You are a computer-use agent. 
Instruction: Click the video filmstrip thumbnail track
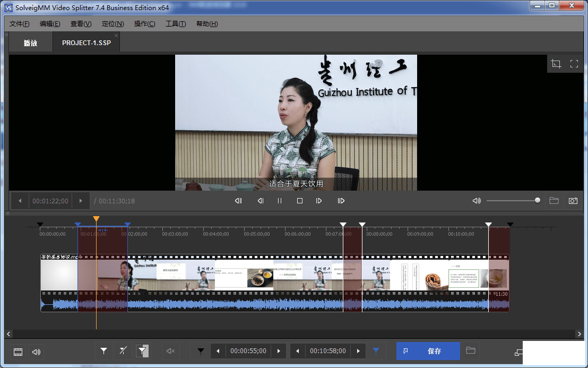click(274, 275)
